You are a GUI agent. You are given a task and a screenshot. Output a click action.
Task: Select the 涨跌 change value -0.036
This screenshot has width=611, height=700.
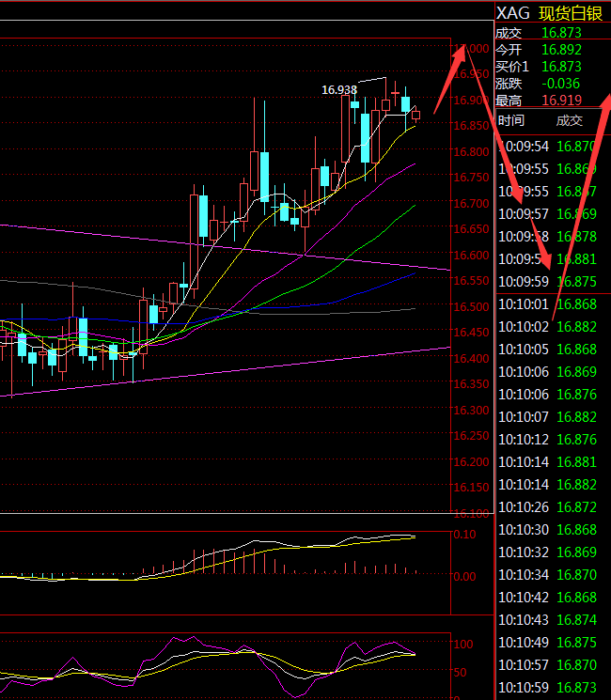tap(560, 84)
